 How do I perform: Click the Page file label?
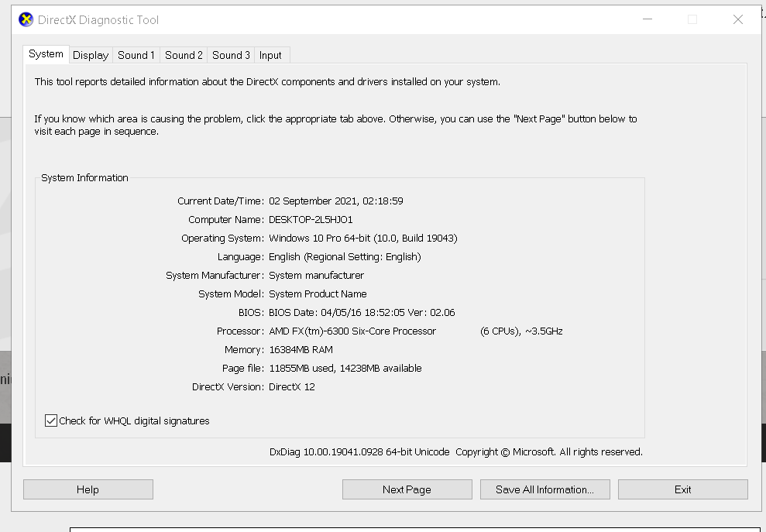click(242, 368)
